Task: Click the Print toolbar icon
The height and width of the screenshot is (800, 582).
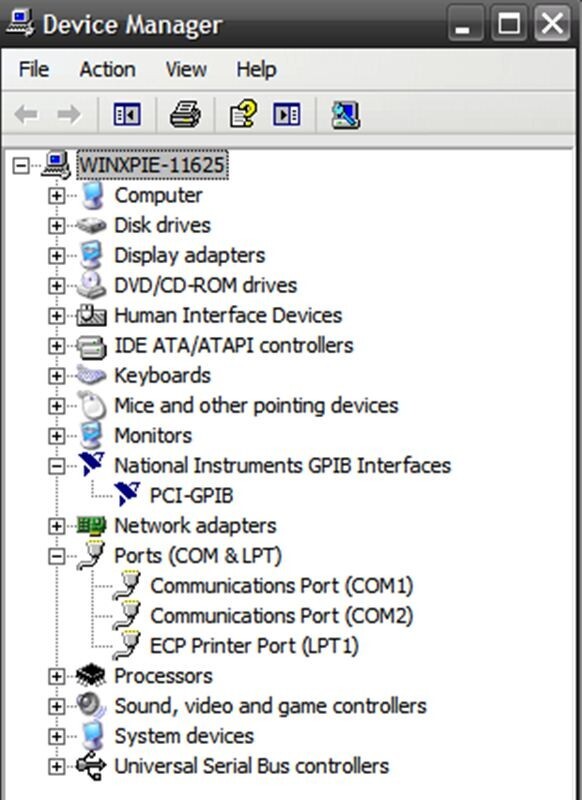Action: (x=185, y=114)
